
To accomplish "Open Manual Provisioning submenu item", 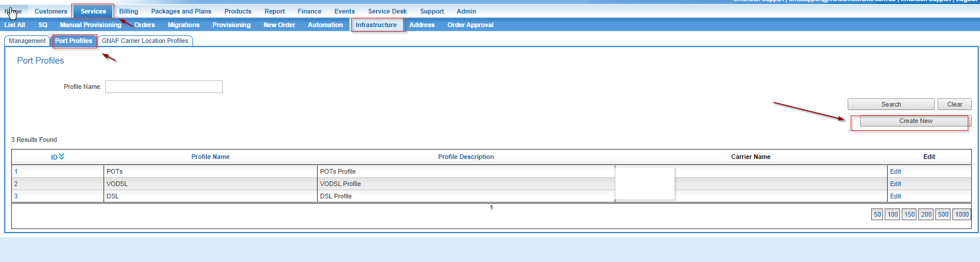I will coord(90,25).
